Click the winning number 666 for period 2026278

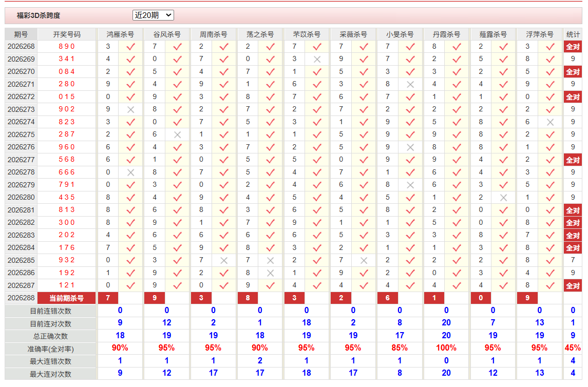pos(67,172)
